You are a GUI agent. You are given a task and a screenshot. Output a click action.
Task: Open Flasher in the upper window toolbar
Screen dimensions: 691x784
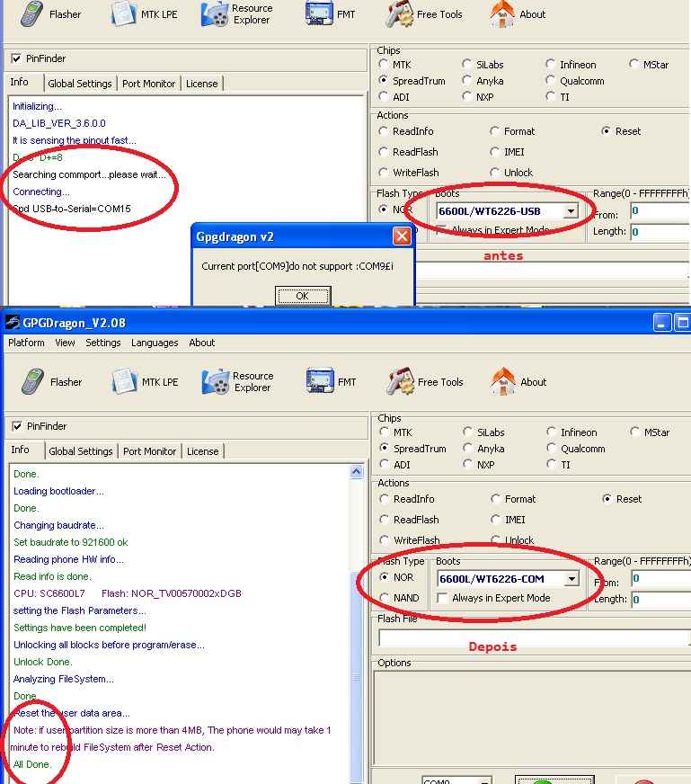click(50, 14)
